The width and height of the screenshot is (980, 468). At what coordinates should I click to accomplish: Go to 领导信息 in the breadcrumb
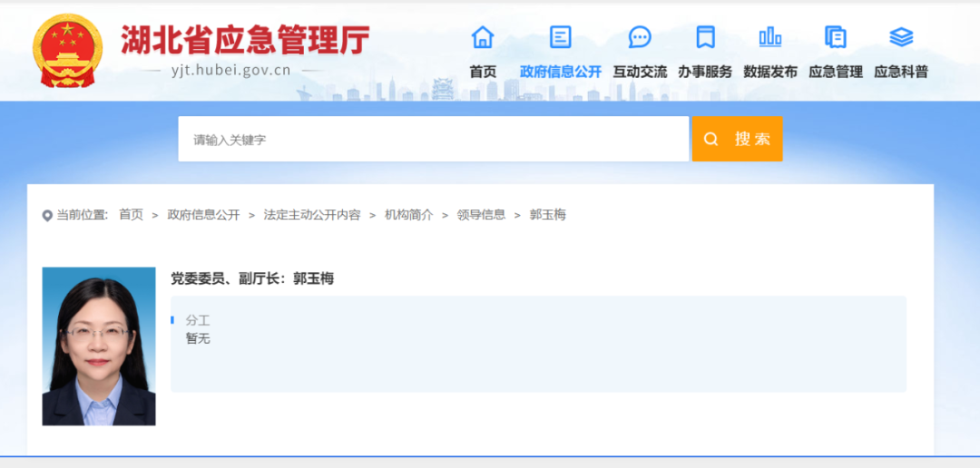tap(481, 215)
